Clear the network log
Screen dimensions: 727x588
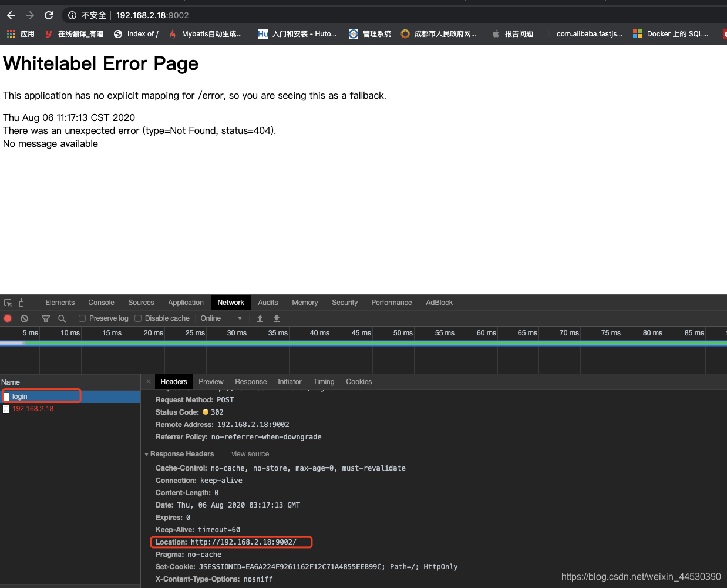tap(24, 318)
